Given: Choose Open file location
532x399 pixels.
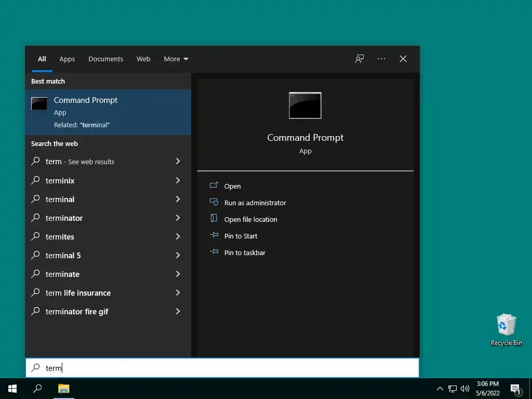Looking at the screenshot, I should coord(251,220).
